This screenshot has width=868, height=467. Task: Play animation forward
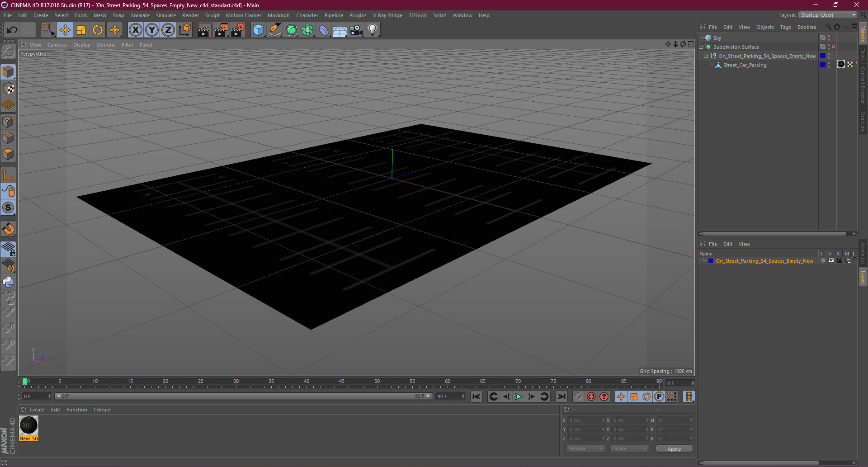[x=519, y=396]
